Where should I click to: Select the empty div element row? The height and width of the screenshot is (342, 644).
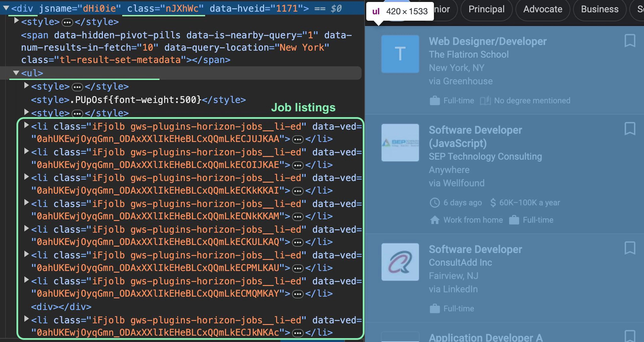click(61, 307)
